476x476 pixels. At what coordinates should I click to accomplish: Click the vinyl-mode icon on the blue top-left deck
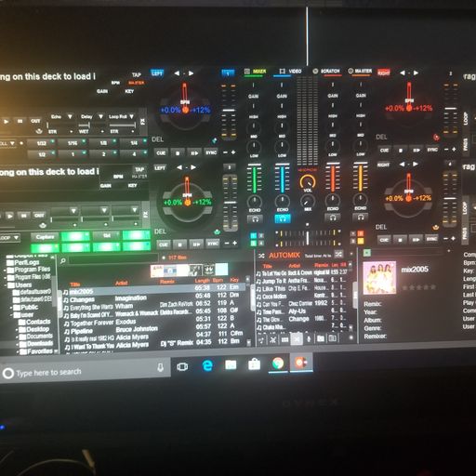coord(214,140)
